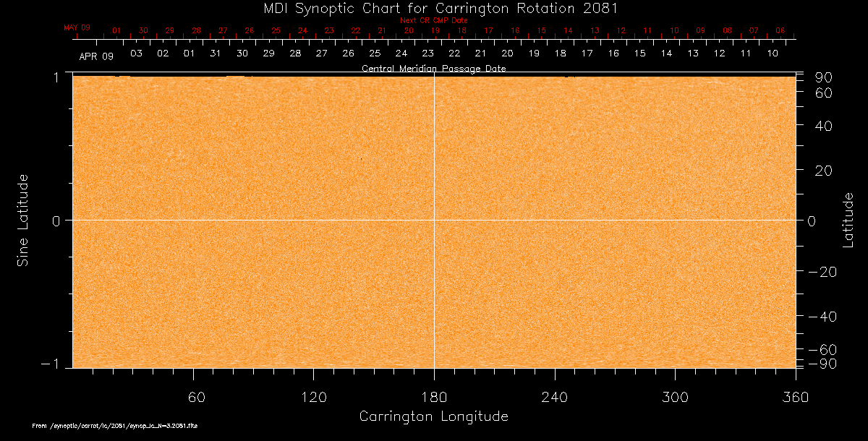868x441 pixels.
Task: Click the 180 Carrington Longitude tick label
Action: [x=434, y=396]
